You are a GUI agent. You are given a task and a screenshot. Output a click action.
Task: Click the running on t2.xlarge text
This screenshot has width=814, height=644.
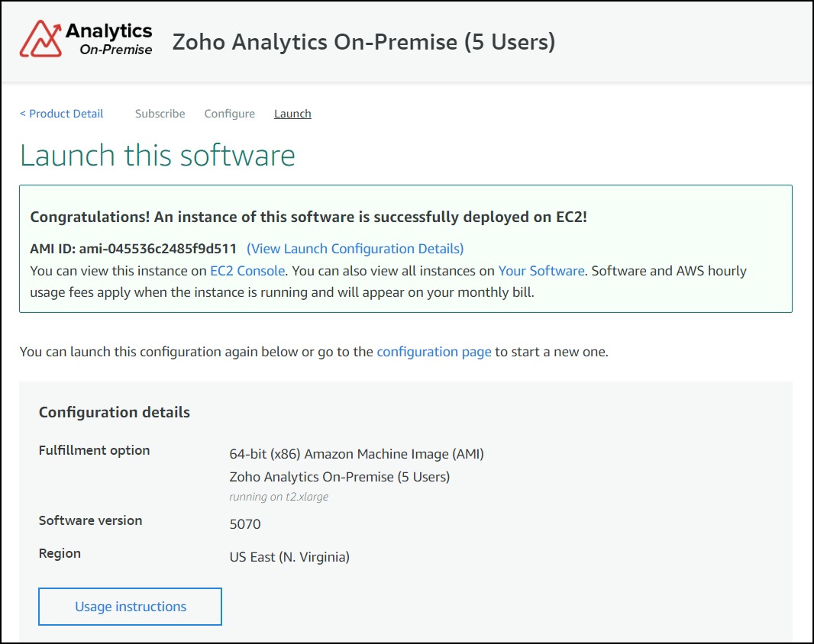[x=279, y=496]
